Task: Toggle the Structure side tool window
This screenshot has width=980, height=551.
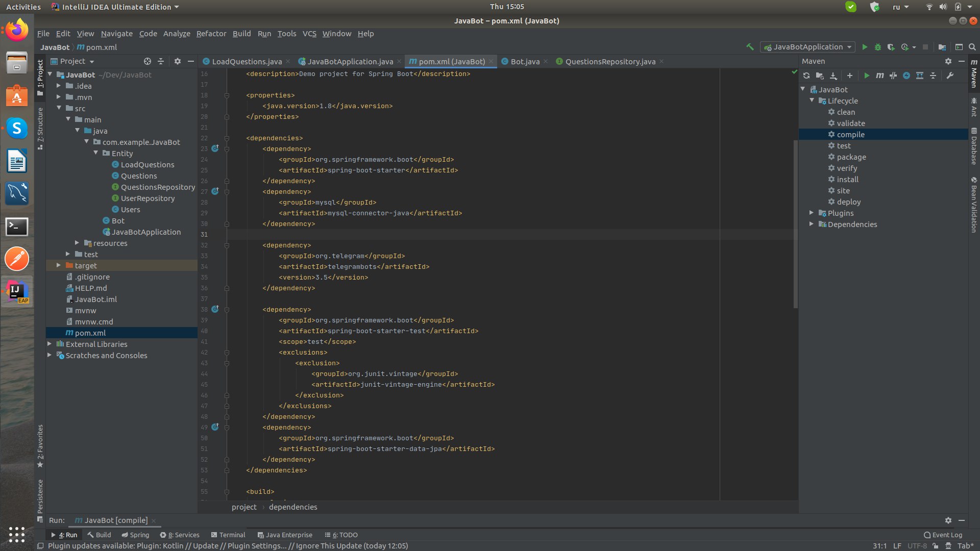Action: [40, 129]
